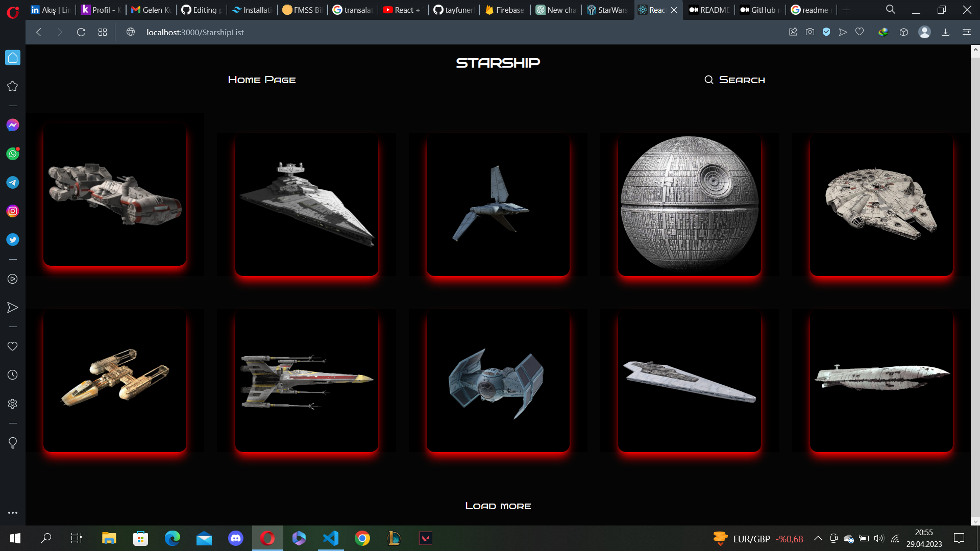Image resolution: width=980 pixels, height=551 pixels.
Task: Open the CR90 corvette card
Action: [x=115, y=194]
